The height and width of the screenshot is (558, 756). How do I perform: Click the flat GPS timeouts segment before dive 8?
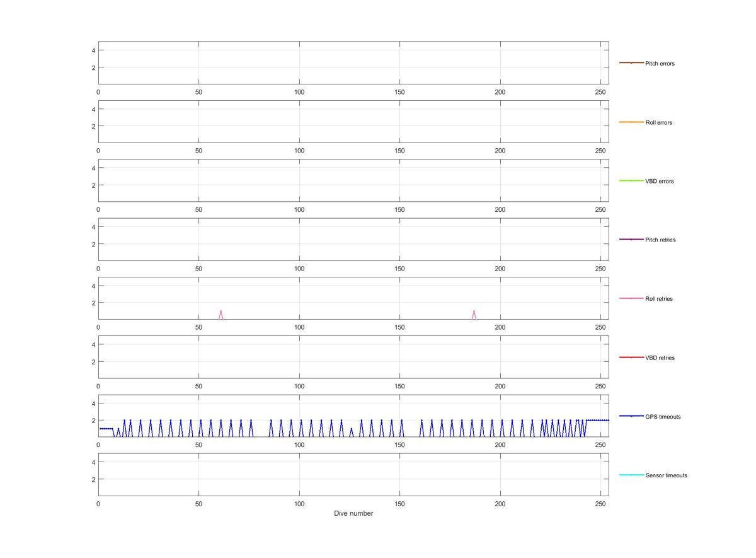106,429
